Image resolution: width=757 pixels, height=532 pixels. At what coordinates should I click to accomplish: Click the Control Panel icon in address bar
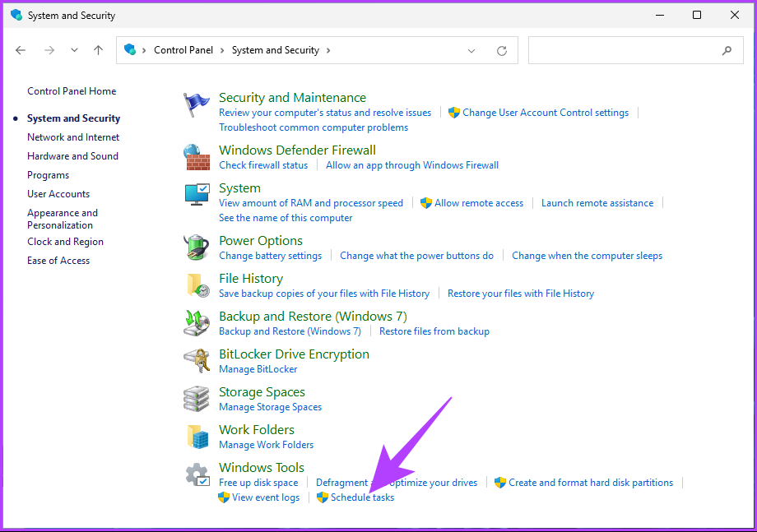pyautogui.click(x=130, y=49)
